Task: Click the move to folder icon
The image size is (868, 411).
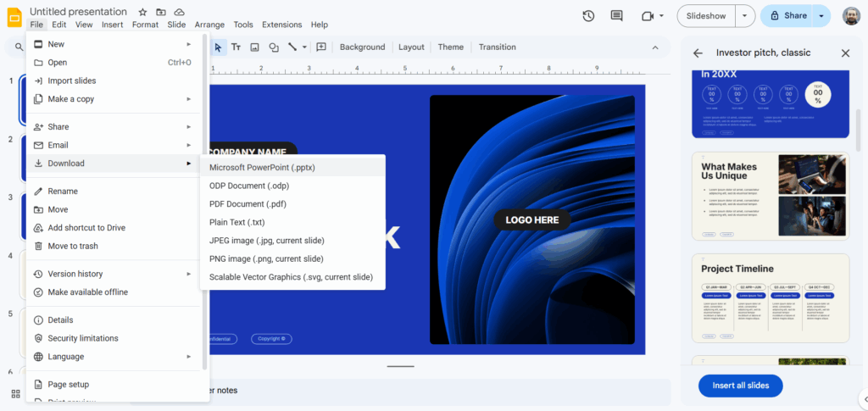Action: click(161, 12)
